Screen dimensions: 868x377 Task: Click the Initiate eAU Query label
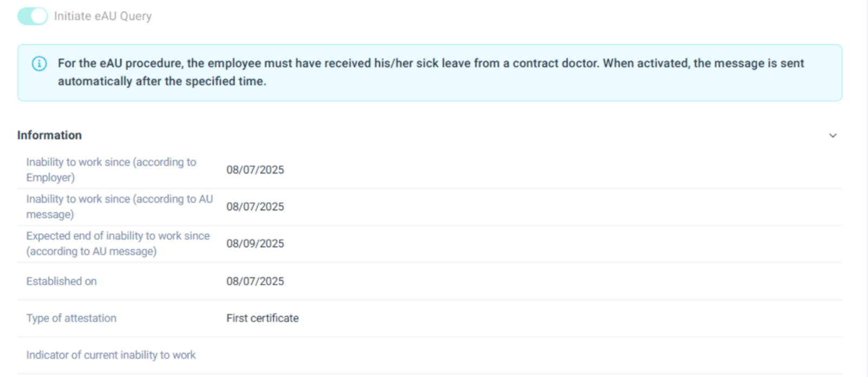pyautogui.click(x=102, y=16)
